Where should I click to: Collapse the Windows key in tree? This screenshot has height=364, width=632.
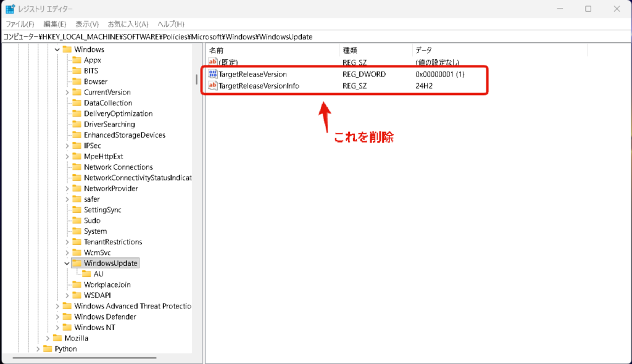coord(57,49)
